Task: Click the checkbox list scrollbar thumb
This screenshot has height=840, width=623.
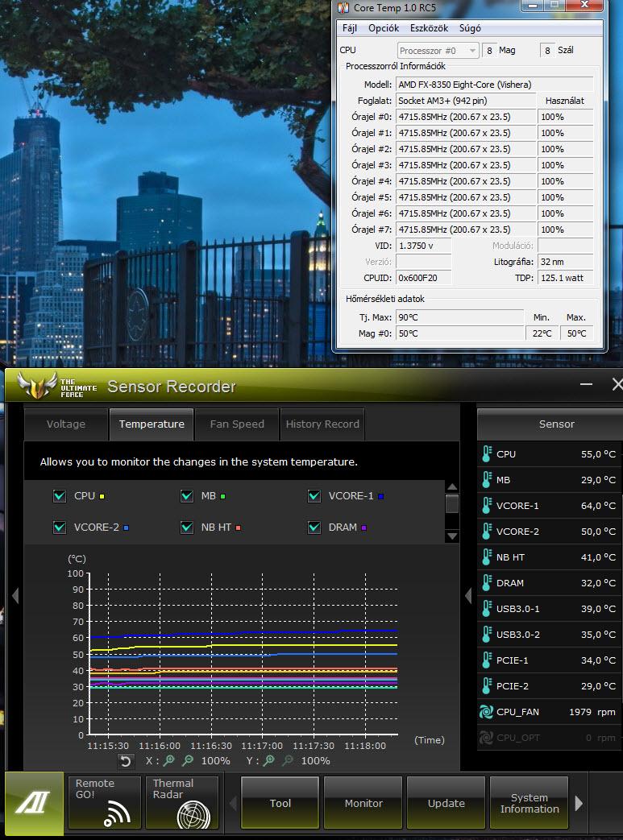Action: pos(452,503)
